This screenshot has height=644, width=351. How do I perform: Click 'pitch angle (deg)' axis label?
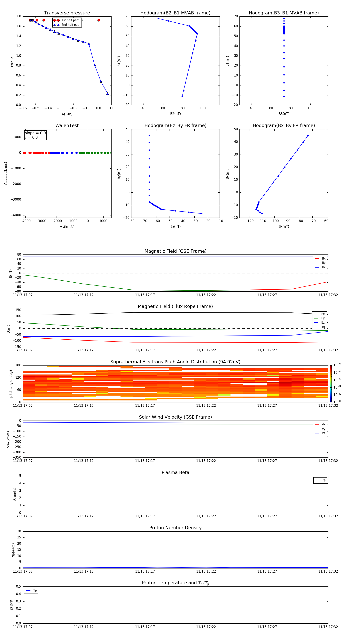click(11, 384)
